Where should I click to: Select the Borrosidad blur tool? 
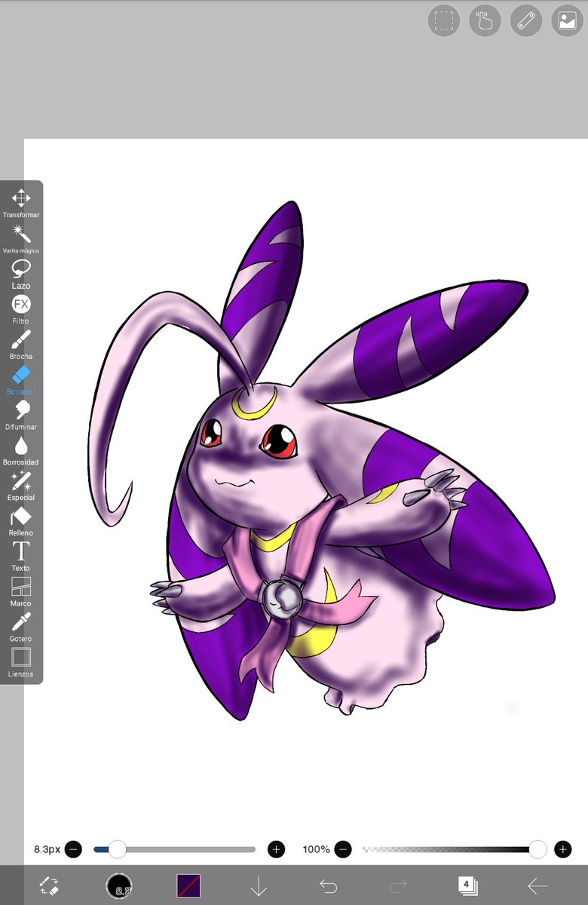coord(21,451)
